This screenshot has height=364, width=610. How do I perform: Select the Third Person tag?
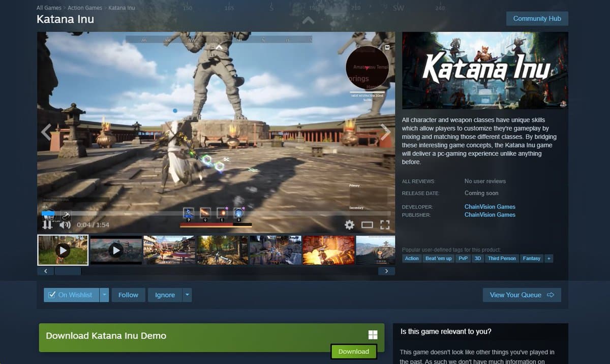coord(502,258)
